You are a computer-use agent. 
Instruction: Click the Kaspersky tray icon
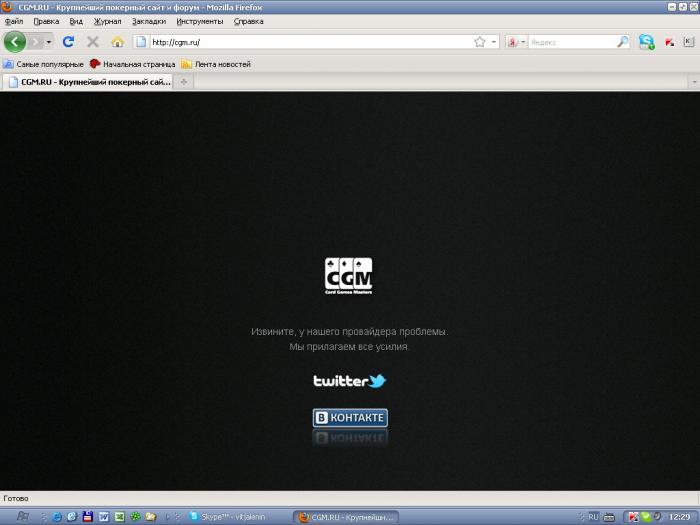pyautogui.click(x=633, y=517)
